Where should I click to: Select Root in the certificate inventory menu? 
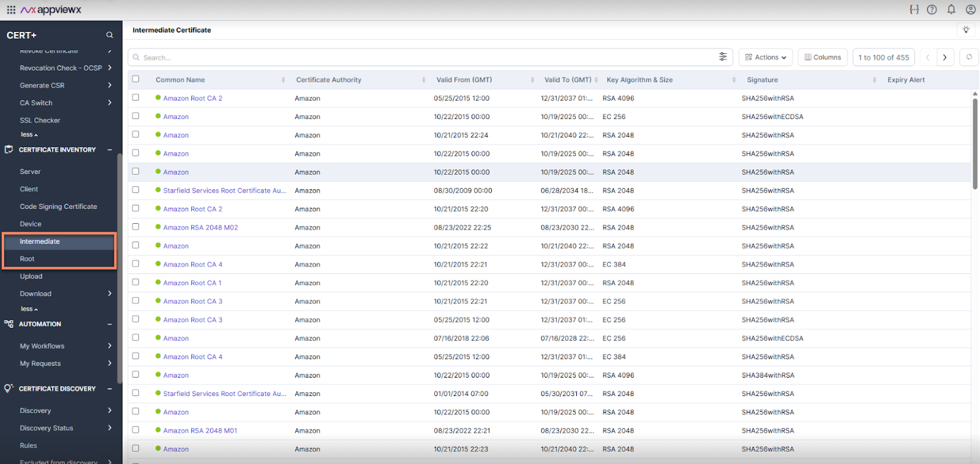(x=28, y=259)
